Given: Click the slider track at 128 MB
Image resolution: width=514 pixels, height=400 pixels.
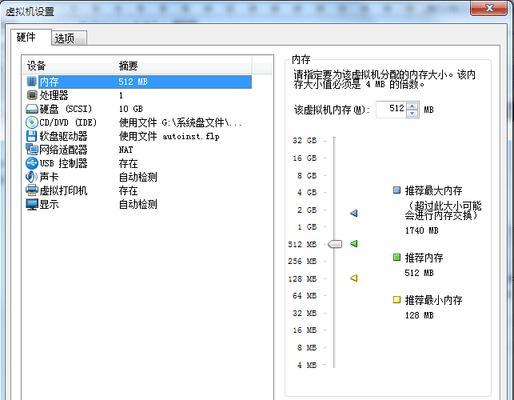Looking at the screenshot, I should pyautogui.click(x=334, y=279).
